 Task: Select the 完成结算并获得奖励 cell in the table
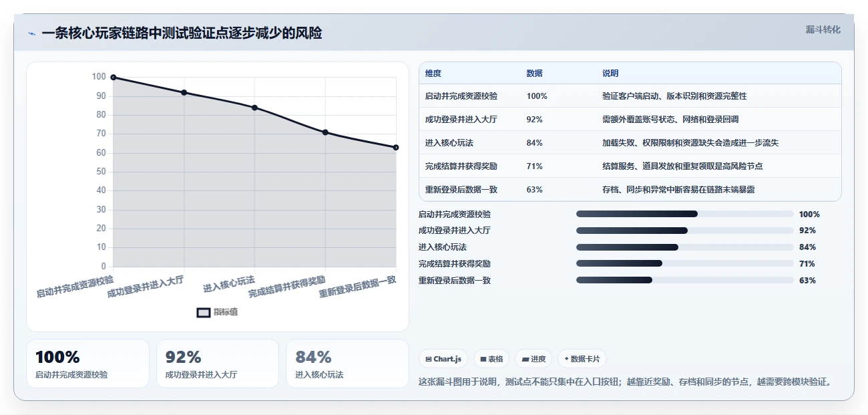coord(461,166)
